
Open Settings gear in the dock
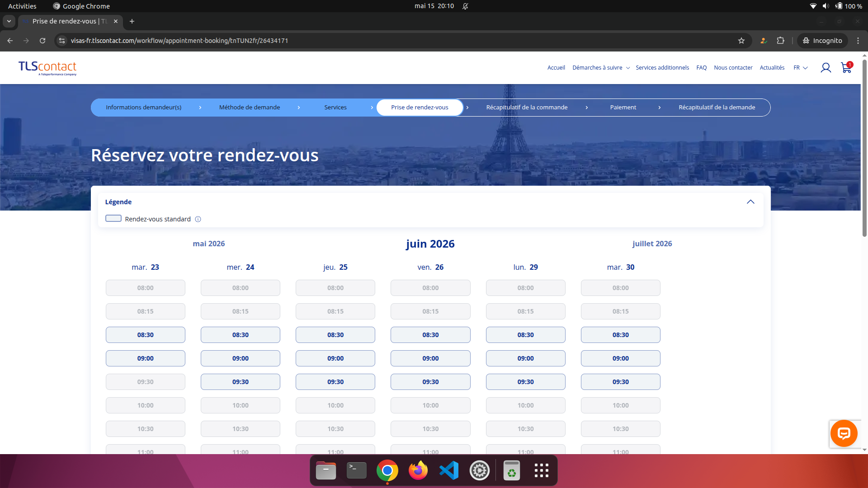(x=480, y=471)
